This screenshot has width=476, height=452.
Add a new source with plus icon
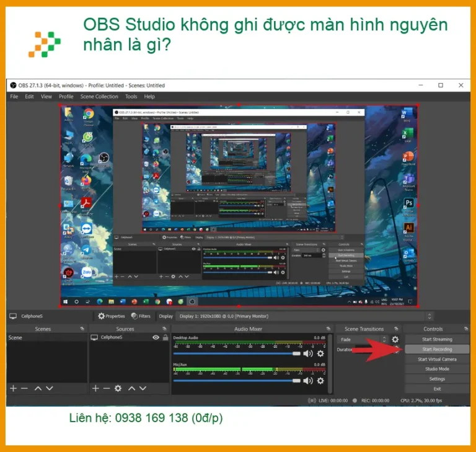coord(95,388)
